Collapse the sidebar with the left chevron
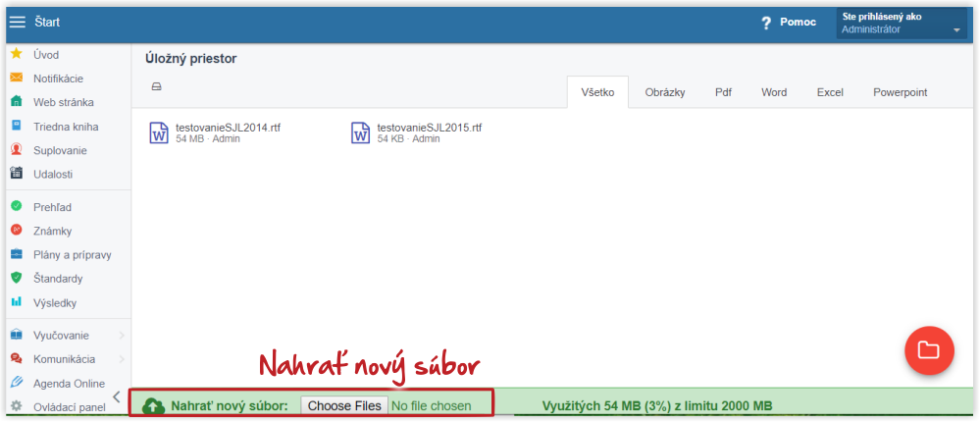Screen dimensions: 980x422 click(x=117, y=396)
